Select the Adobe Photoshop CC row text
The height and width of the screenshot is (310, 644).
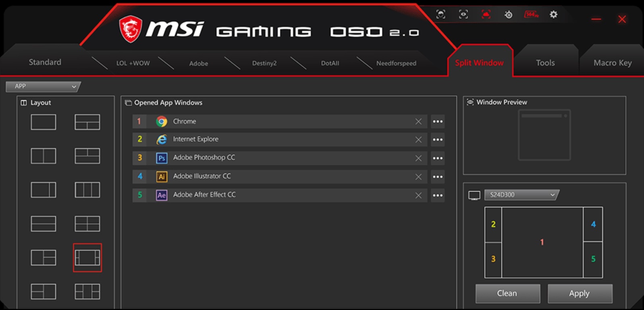coord(204,157)
